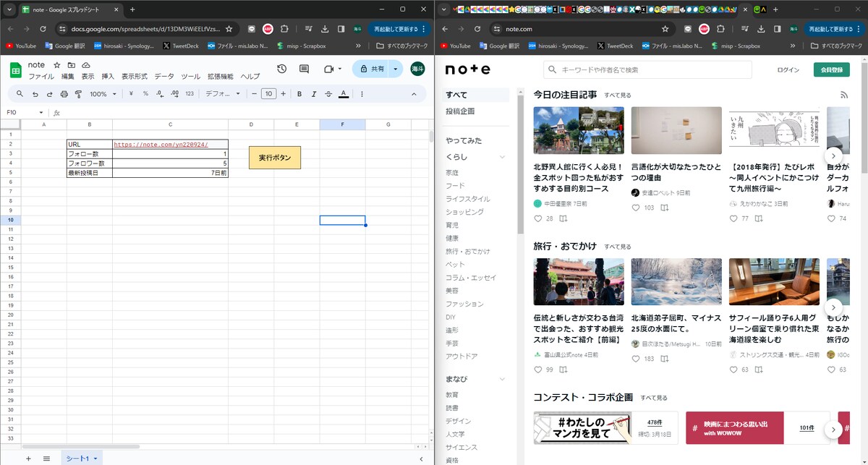
Task: Decrease decimal places icon
Action: [160, 94]
